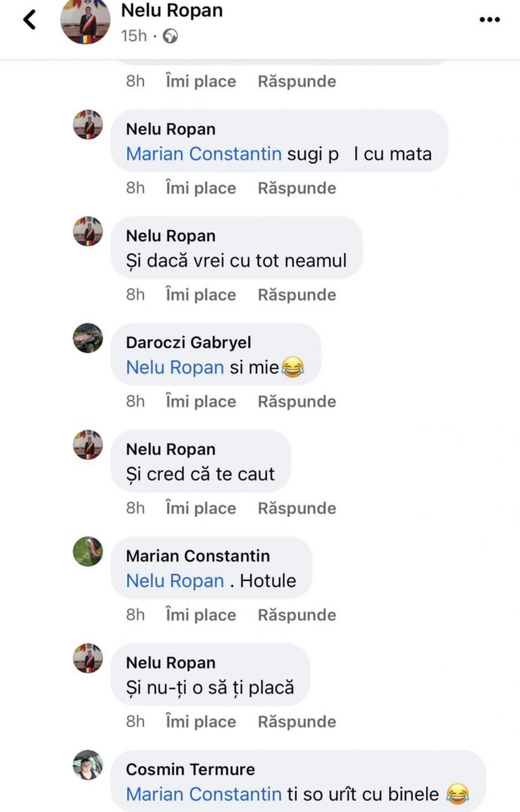The height and width of the screenshot is (812, 520).
Task: Tap the Nelu Ropan post title in header
Action: click(172, 11)
